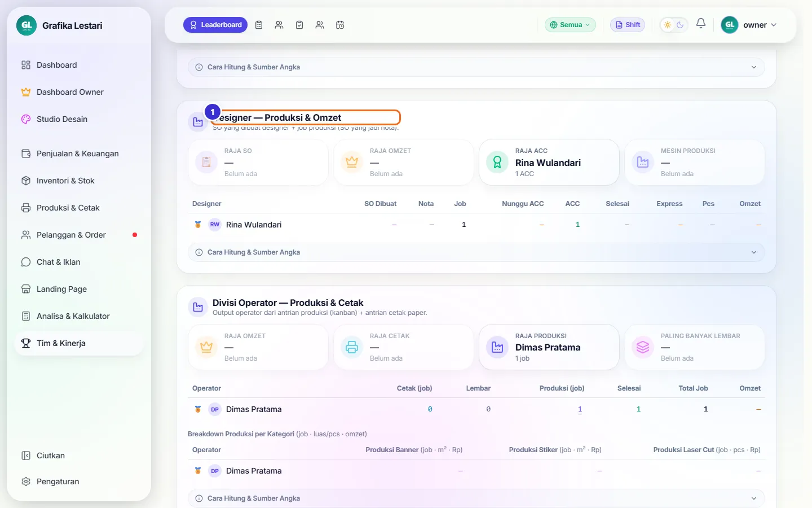Click the ACC count for Rina Wulandari

577,225
